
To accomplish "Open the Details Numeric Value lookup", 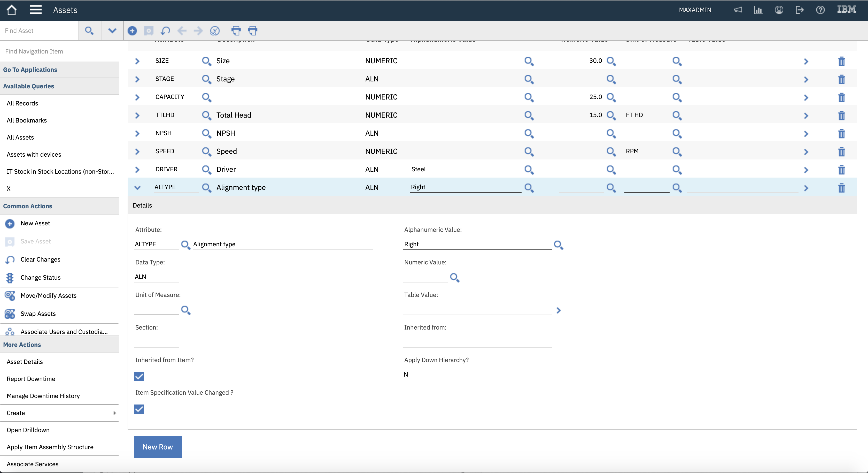I will coord(455,277).
